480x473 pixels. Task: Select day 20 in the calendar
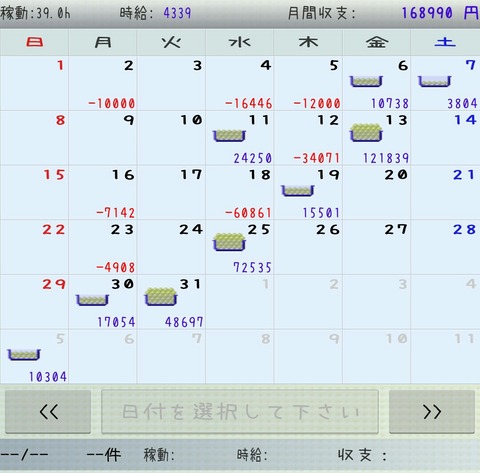tap(377, 192)
